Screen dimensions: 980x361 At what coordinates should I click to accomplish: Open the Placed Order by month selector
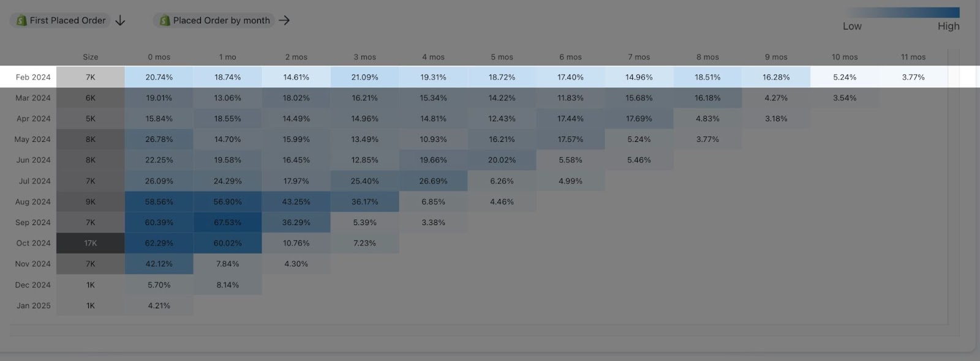(x=221, y=20)
